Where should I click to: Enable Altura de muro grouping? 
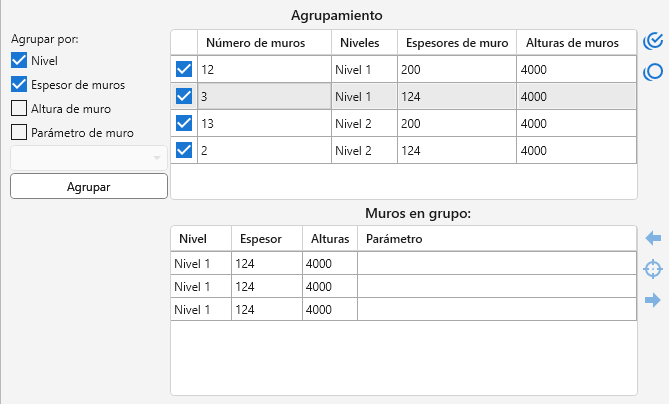point(19,108)
